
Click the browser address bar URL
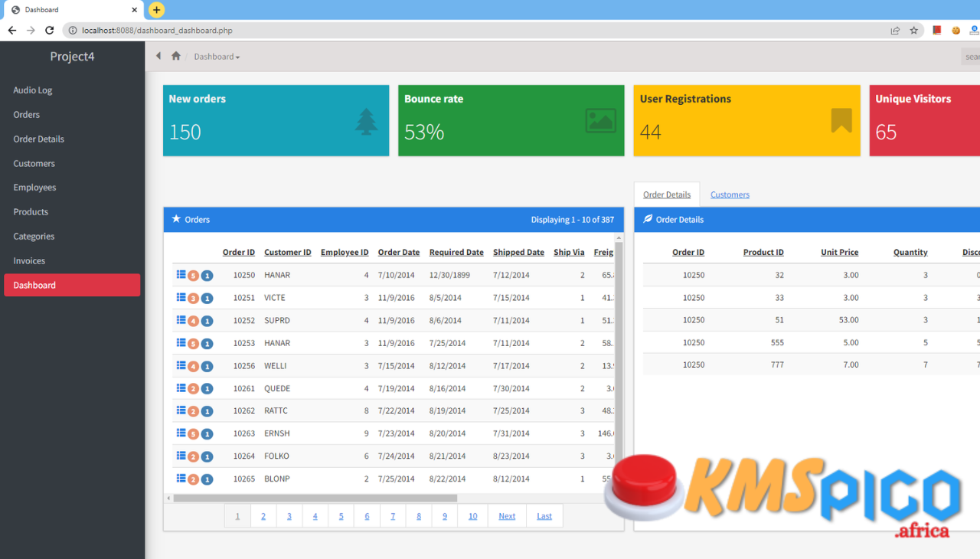(x=157, y=31)
